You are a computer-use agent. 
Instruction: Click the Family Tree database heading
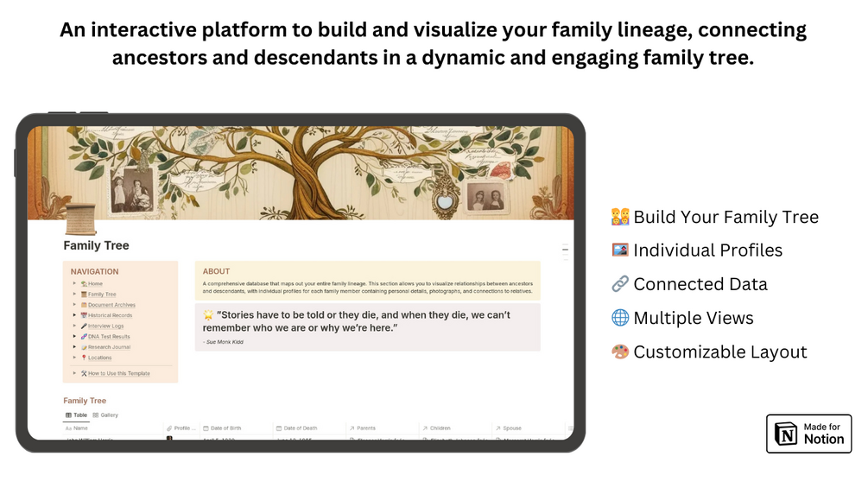coord(85,401)
